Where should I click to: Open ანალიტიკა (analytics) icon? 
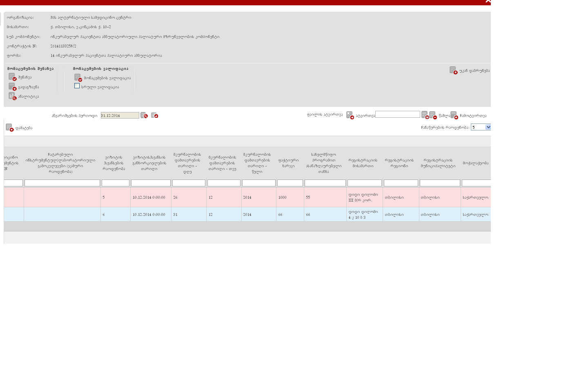[x=12, y=96]
